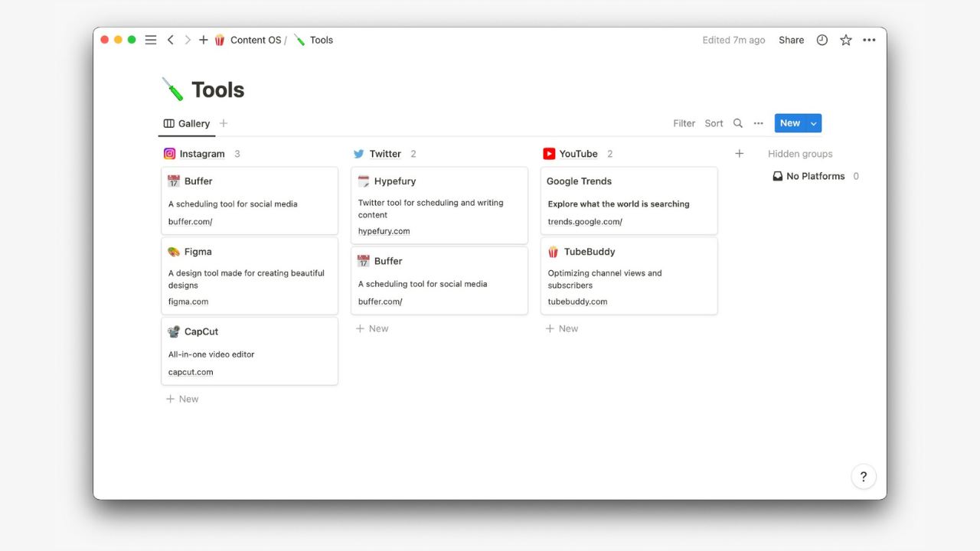Add a new view with plus icon

[x=224, y=123]
